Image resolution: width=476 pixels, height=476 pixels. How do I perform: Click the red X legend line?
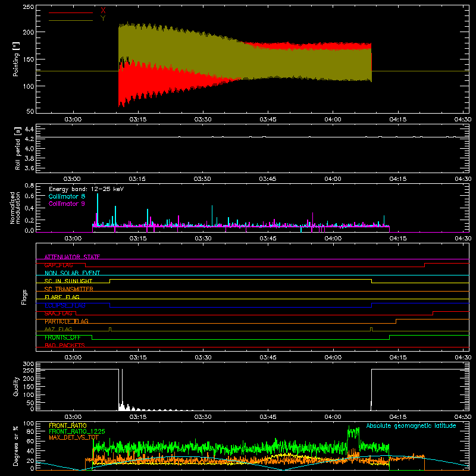click(71, 12)
